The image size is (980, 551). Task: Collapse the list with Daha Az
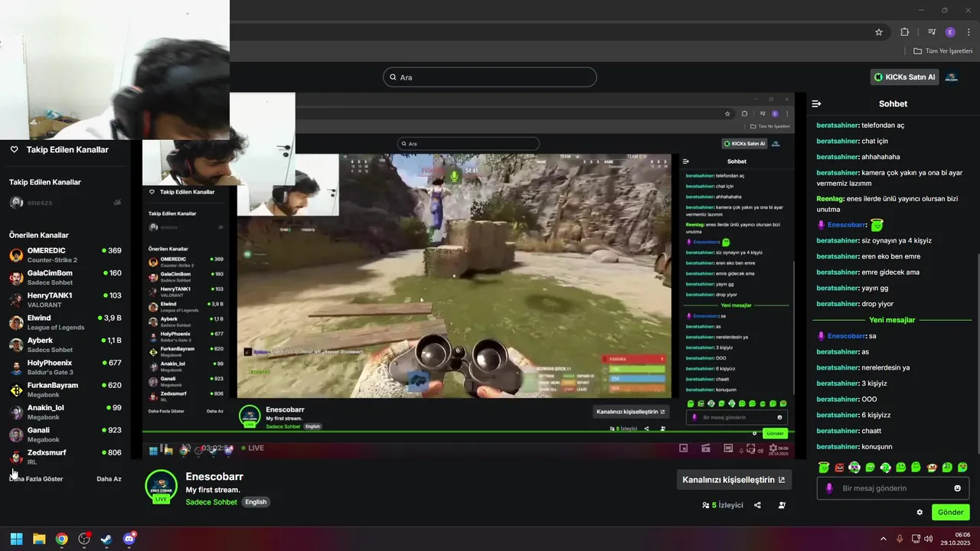[x=109, y=478]
